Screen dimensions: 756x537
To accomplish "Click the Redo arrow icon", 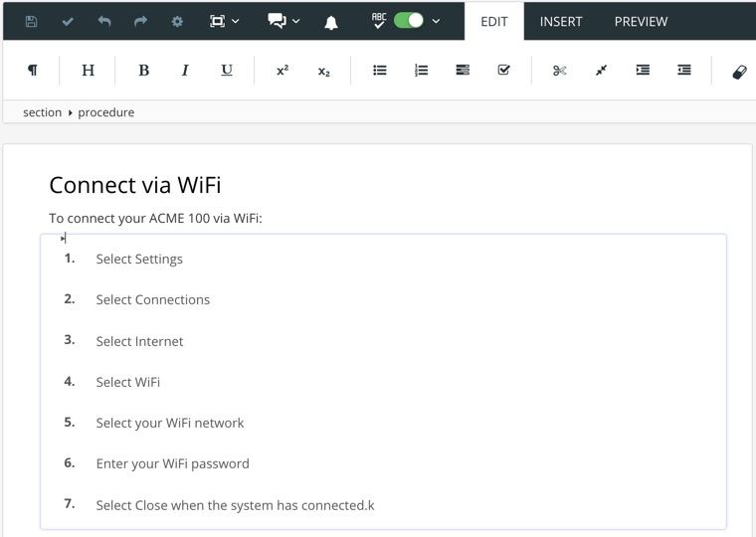I will point(140,21).
